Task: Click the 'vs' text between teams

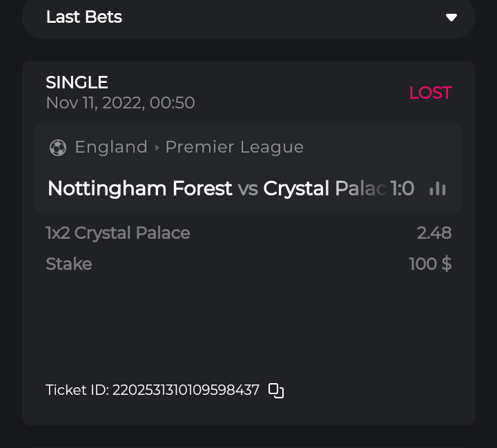Action: tap(248, 188)
